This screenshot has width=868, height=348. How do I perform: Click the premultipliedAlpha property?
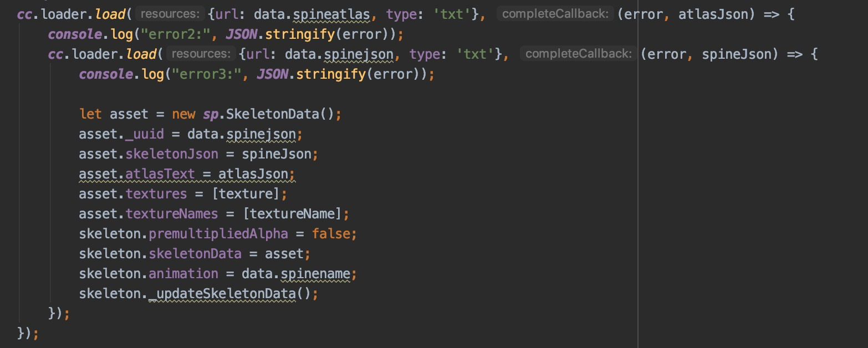click(218, 234)
